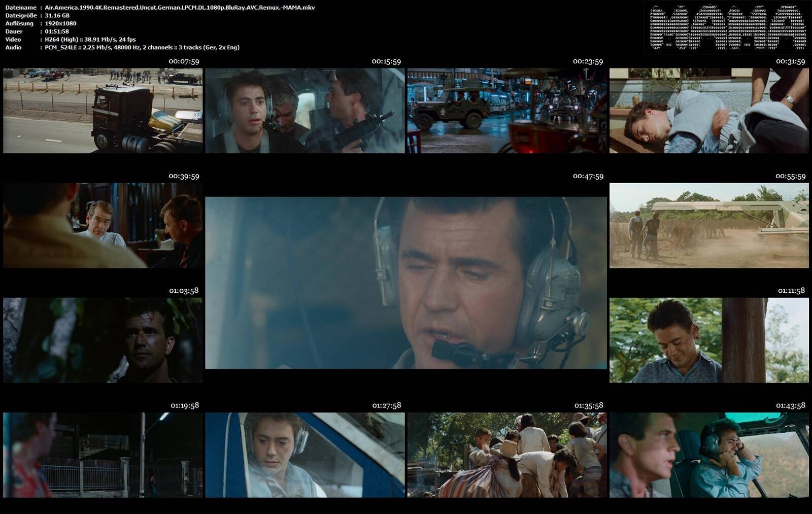The image size is (812, 514).
Task: Click the Dateigröße label
Action: pos(21,16)
